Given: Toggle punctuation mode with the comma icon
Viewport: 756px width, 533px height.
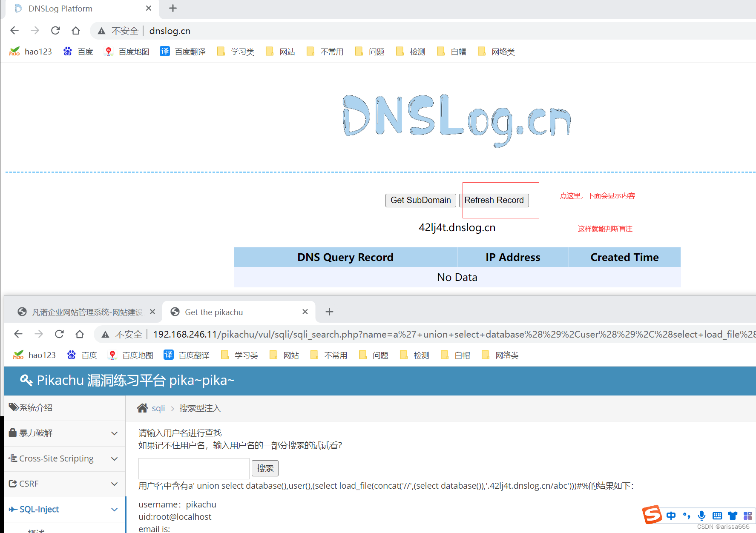Looking at the screenshot, I should [x=686, y=515].
